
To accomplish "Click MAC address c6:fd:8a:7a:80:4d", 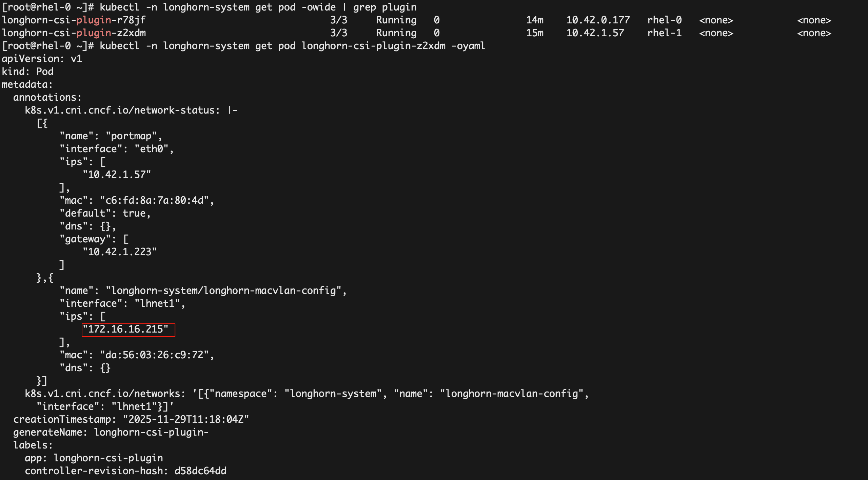I will pyautogui.click(x=154, y=200).
